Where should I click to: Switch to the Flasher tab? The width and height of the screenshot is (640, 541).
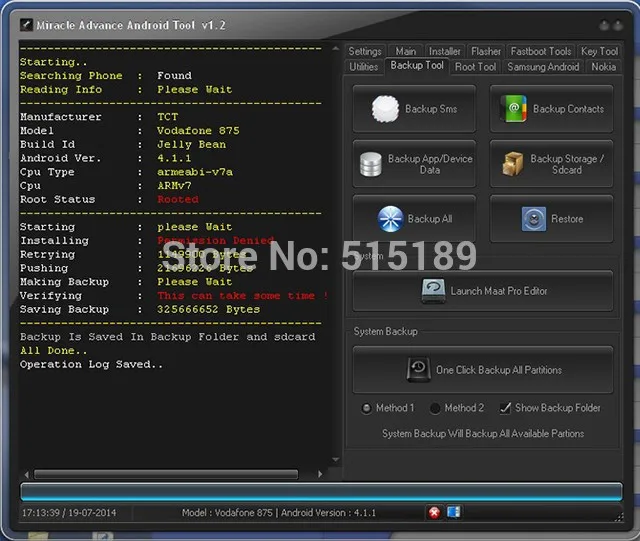486,51
